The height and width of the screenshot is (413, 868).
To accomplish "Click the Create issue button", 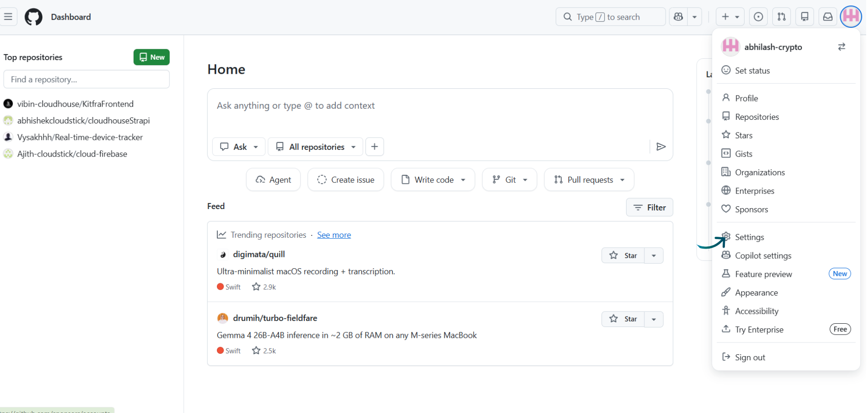I will 346,180.
